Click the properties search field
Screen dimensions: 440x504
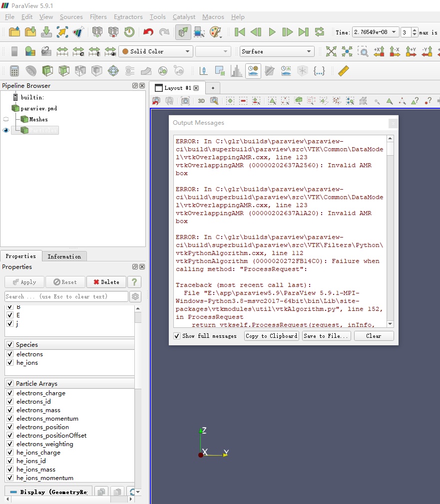(66, 296)
